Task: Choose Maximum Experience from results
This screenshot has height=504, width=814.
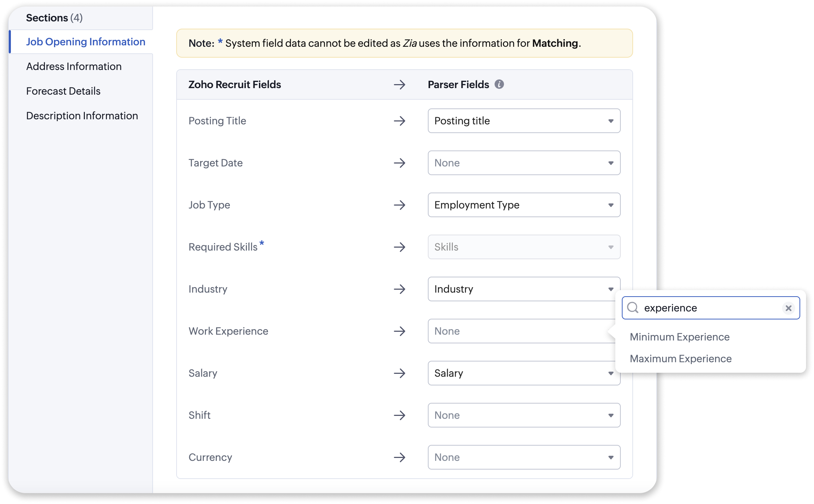Action: (x=681, y=359)
